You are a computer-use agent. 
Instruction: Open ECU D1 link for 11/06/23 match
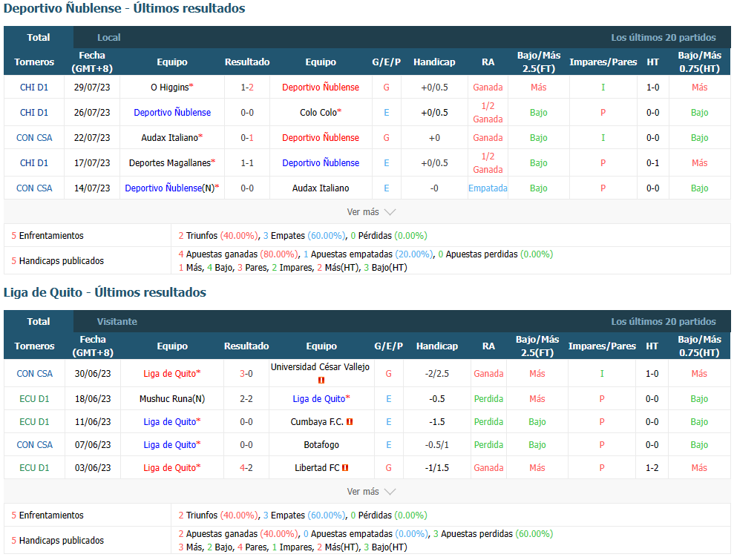click(x=34, y=422)
